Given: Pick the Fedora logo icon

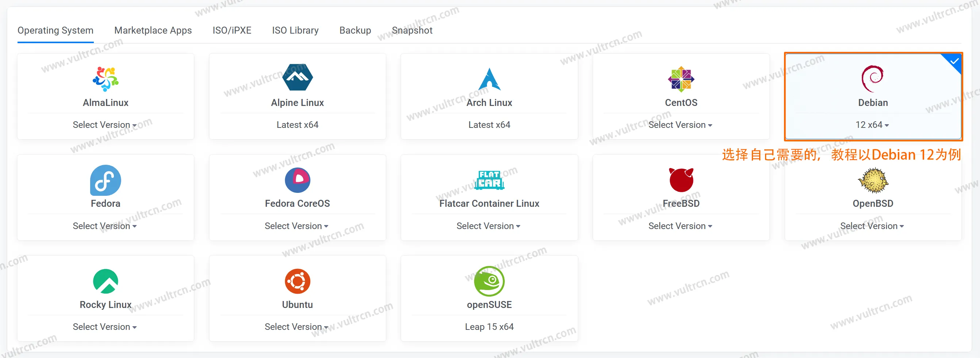Looking at the screenshot, I should pos(105,180).
